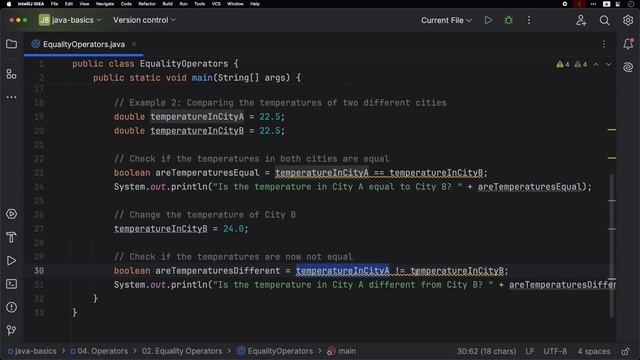The width and height of the screenshot is (640, 360).
Task: Expand the Version control dropdown
Action: tap(144, 20)
